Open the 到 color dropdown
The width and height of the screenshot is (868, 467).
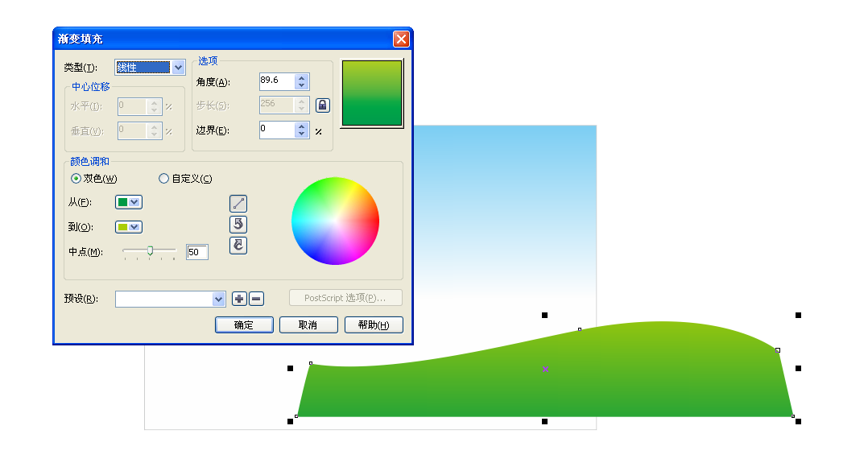pos(129,227)
